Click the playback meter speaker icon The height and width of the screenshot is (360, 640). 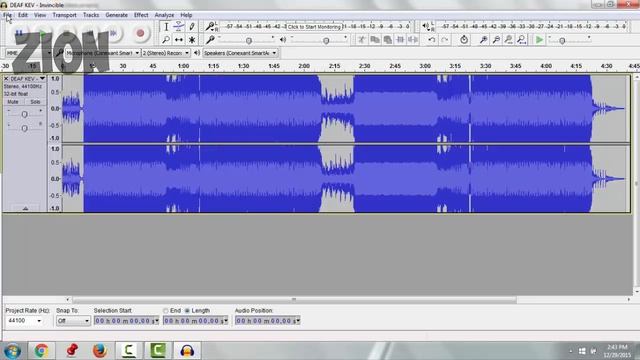426,27
